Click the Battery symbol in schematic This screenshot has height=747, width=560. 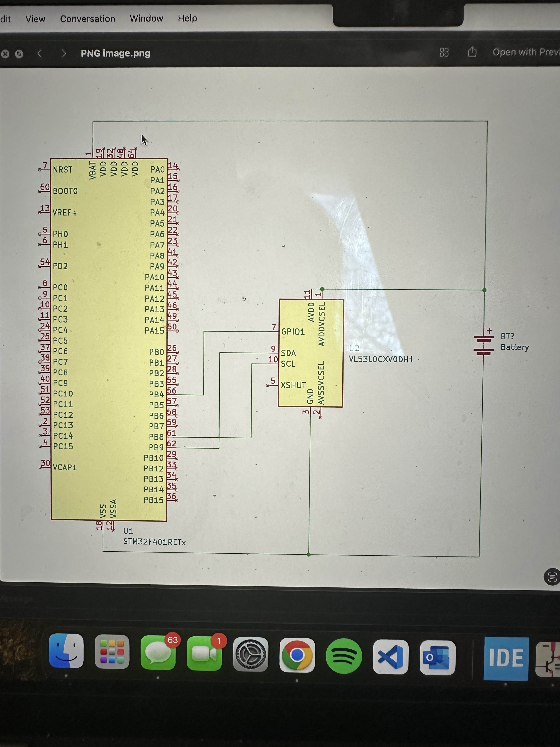point(483,344)
